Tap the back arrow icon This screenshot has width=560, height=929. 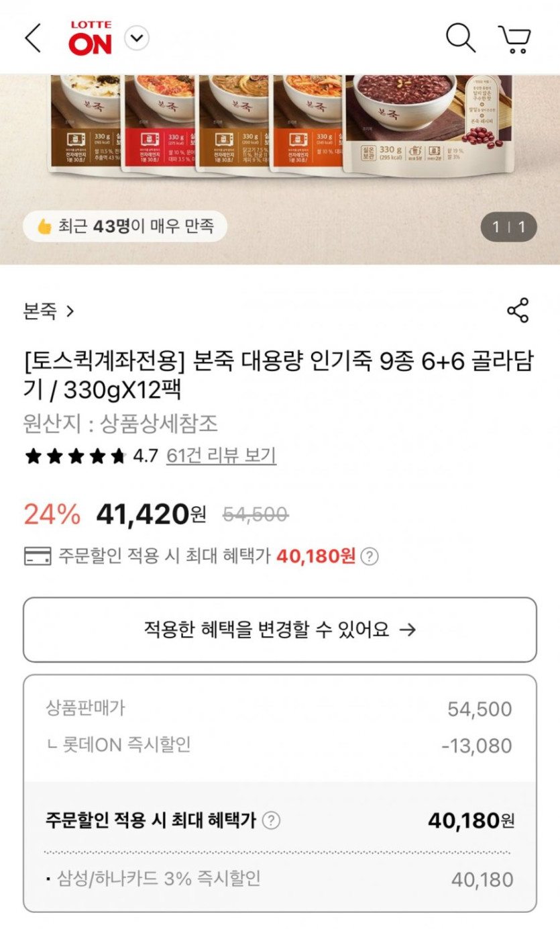[x=33, y=38]
